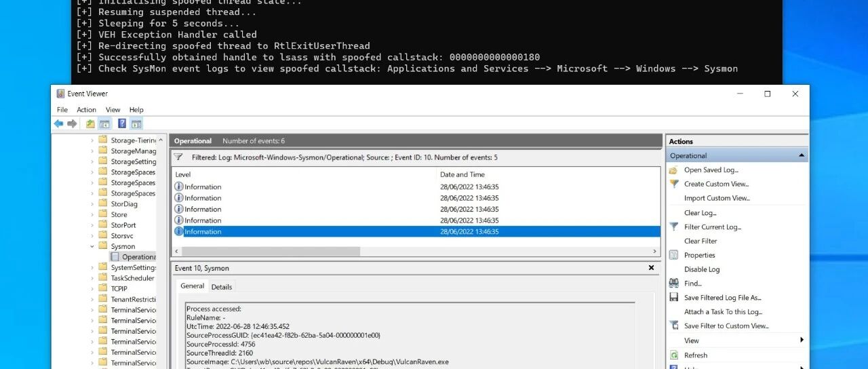The height and width of the screenshot is (369, 868).
Task: Click the RuleName line in event details
Action: [206, 317]
